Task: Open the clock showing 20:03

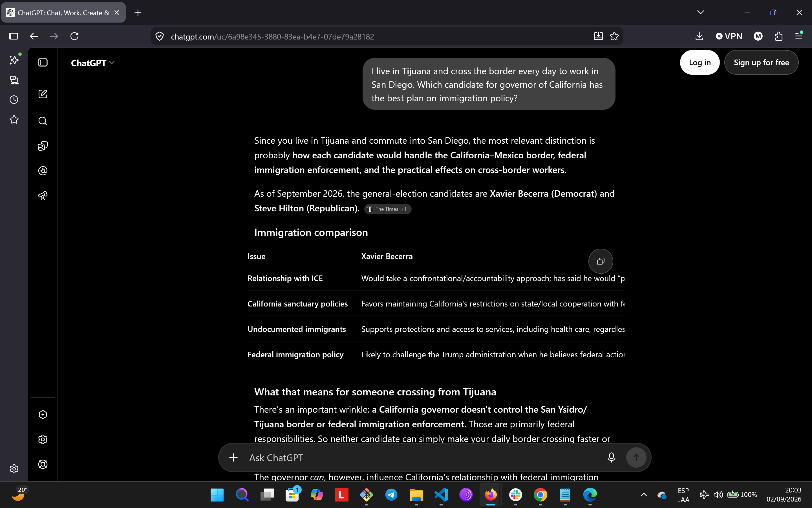Action: tap(784, 494)
